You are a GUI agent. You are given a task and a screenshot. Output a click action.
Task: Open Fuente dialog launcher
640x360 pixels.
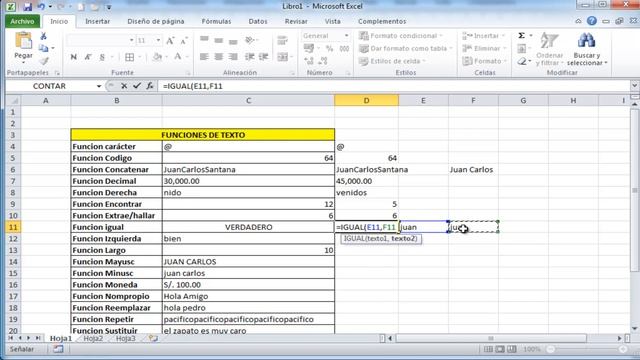188,73
